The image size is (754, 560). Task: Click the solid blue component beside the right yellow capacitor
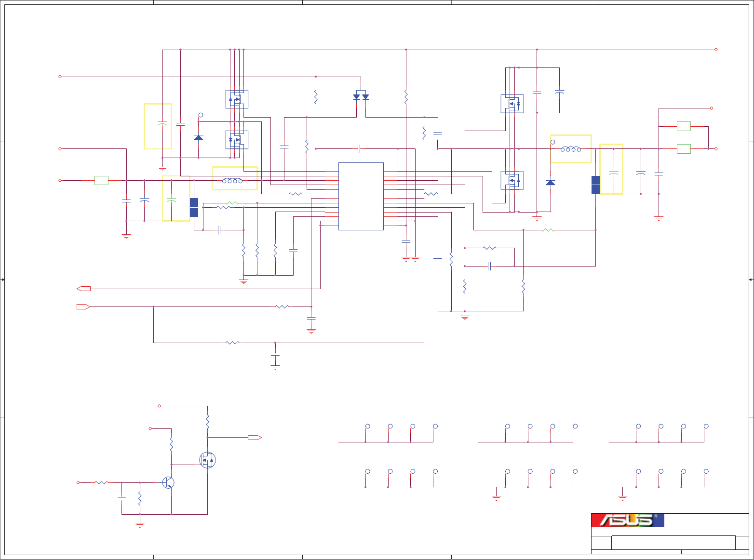(595, 185)
